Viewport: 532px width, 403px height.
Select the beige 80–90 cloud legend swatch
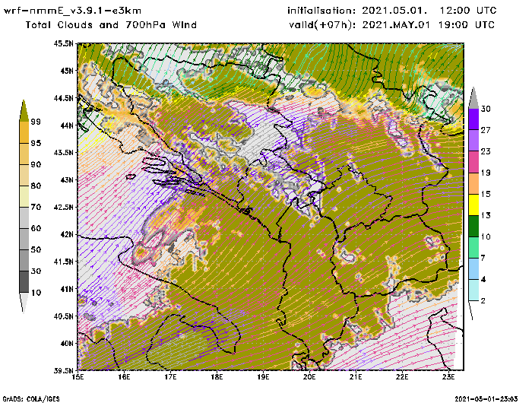[24, 175]
